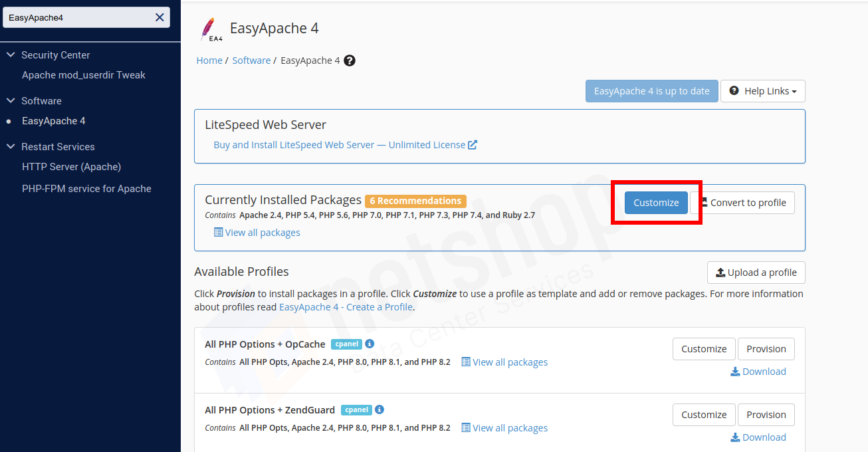Download the All PHP Options + ZendGuard profile
The image size is (868, 452).
coord(764,437)
